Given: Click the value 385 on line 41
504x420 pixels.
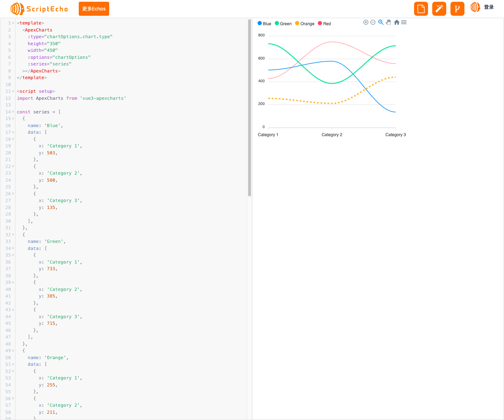Looking at the screenshot, I should pyautogui.click(x=51, y=296).
